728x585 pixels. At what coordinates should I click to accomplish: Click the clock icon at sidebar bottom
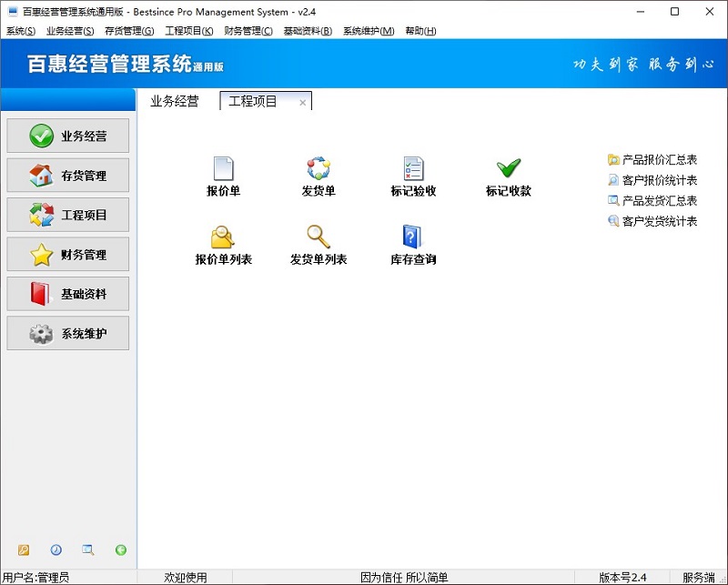coord(56,550)
